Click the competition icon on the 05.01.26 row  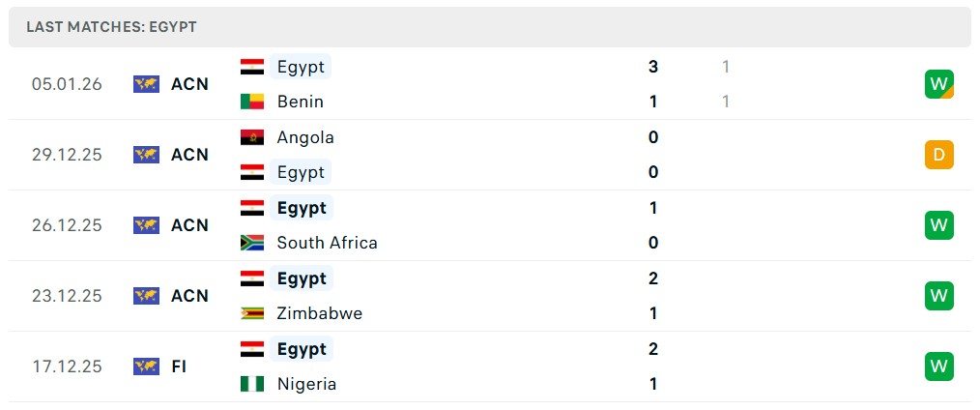click(x=146, y=84)
